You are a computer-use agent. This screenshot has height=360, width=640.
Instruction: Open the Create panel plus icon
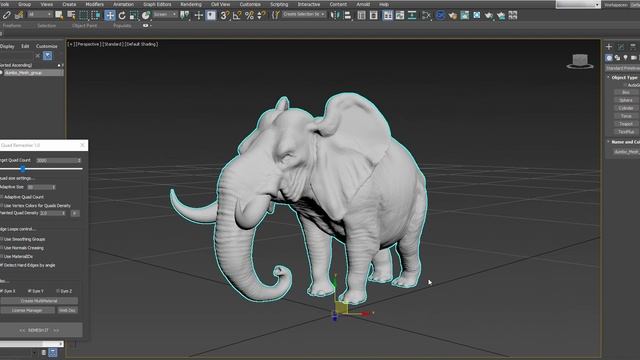(609, 47)
